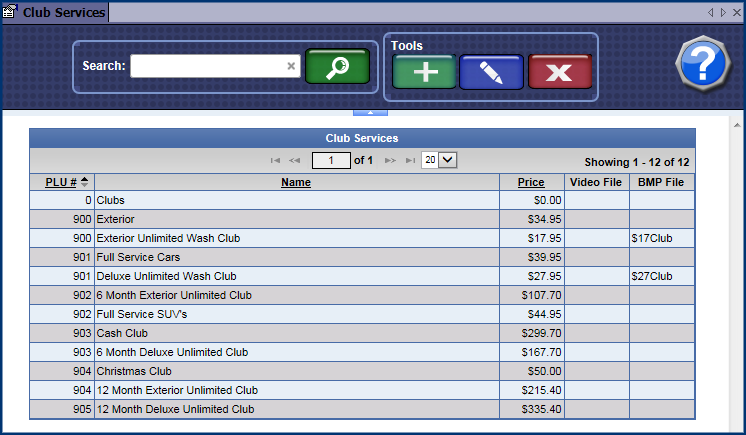Go to the last page of results

[410, 160]
